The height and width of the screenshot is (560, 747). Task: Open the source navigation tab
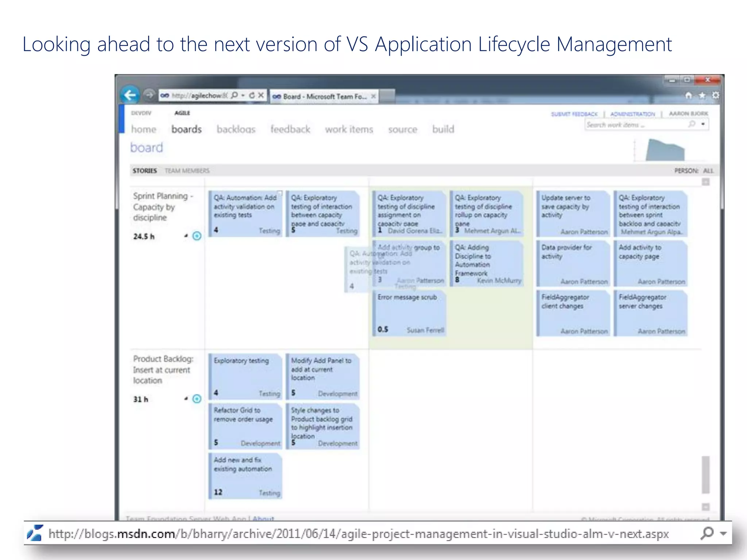tap(403, 129)
